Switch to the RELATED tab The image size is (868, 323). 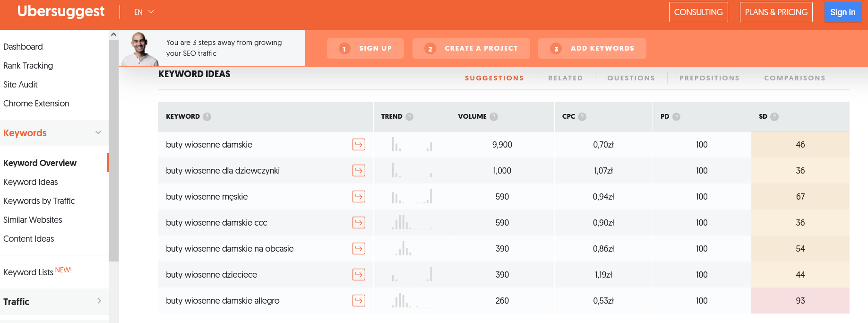(x=565, y=78)
